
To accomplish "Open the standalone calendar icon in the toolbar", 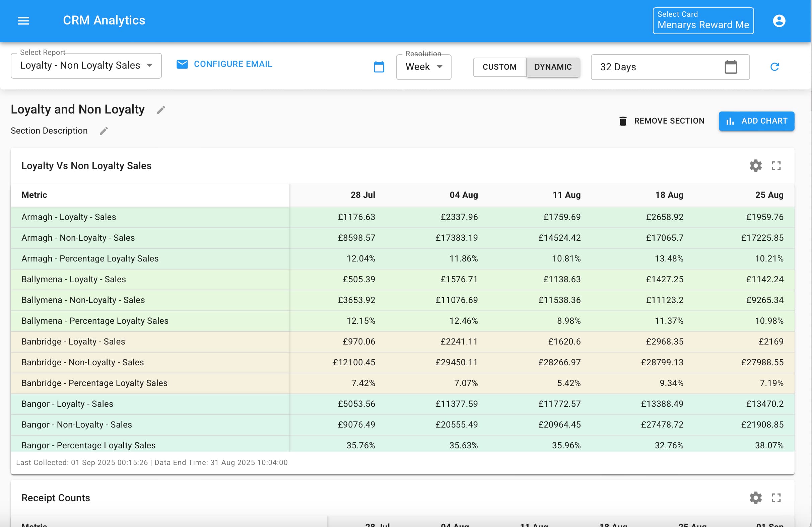I will (379, 67).
